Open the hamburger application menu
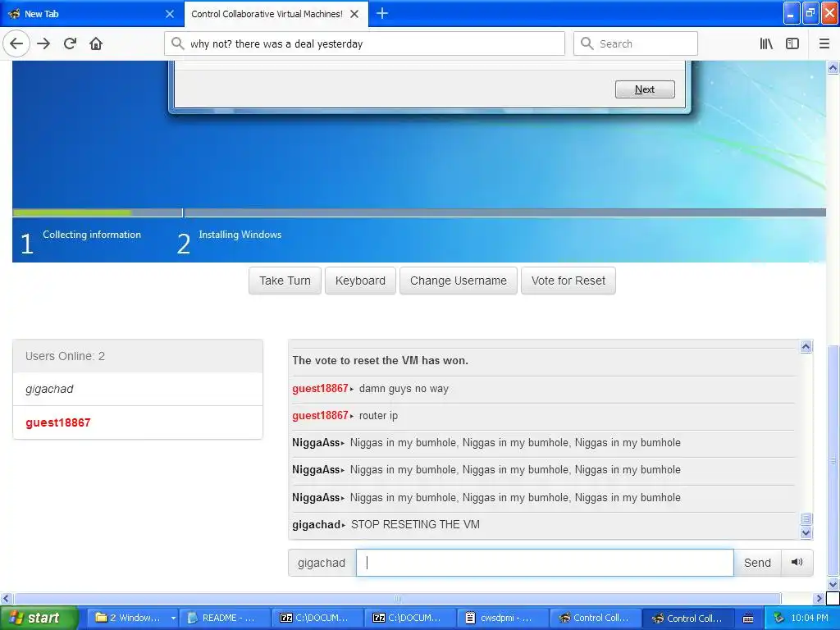840x630 pixels. [x=824, y=43]
